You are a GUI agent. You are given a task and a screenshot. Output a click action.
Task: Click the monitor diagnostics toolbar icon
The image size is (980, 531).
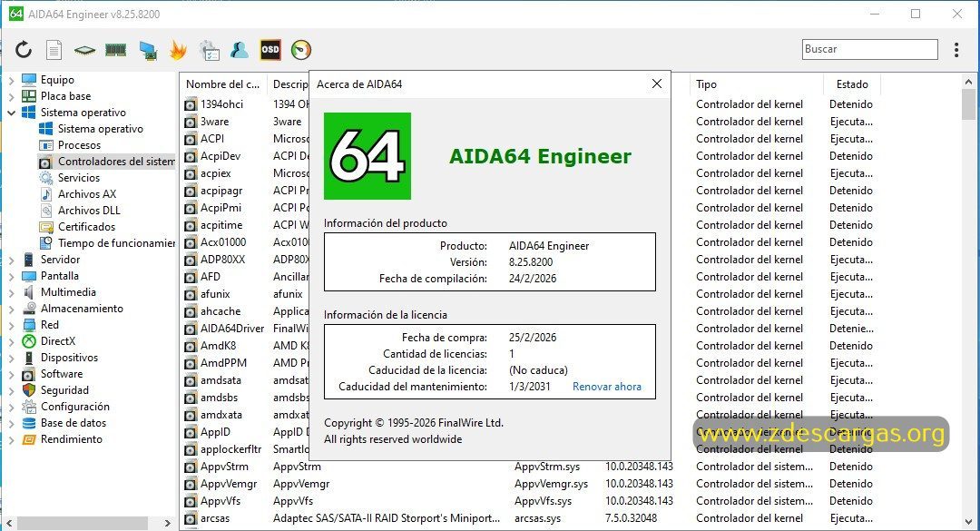148,50
